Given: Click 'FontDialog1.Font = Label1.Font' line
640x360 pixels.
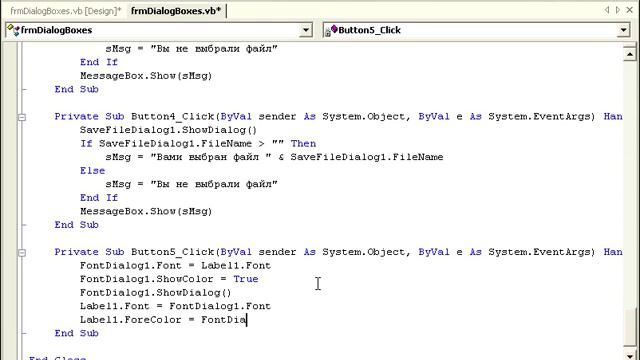Looking at the screenshot, I should click(175, 266).
